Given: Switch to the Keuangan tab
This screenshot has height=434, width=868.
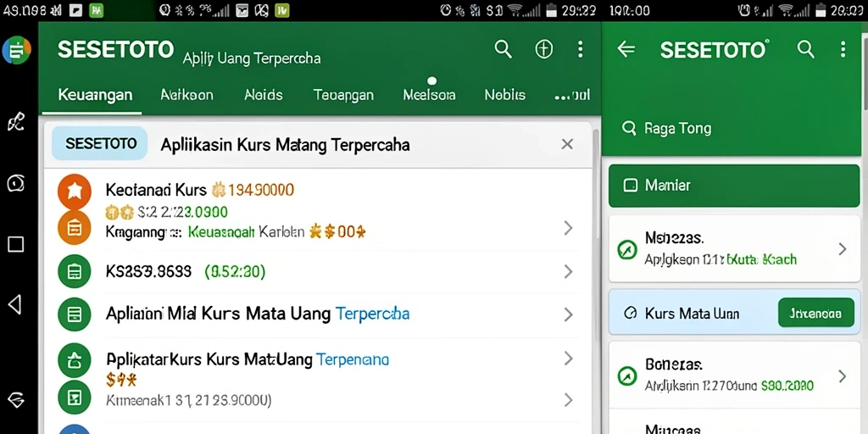Looking at the screenshot, I should (x=95, y=95).
